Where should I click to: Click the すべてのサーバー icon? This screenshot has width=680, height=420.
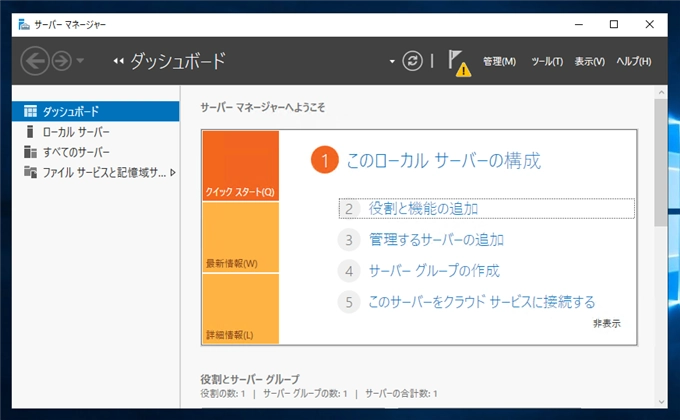point(30,152)
